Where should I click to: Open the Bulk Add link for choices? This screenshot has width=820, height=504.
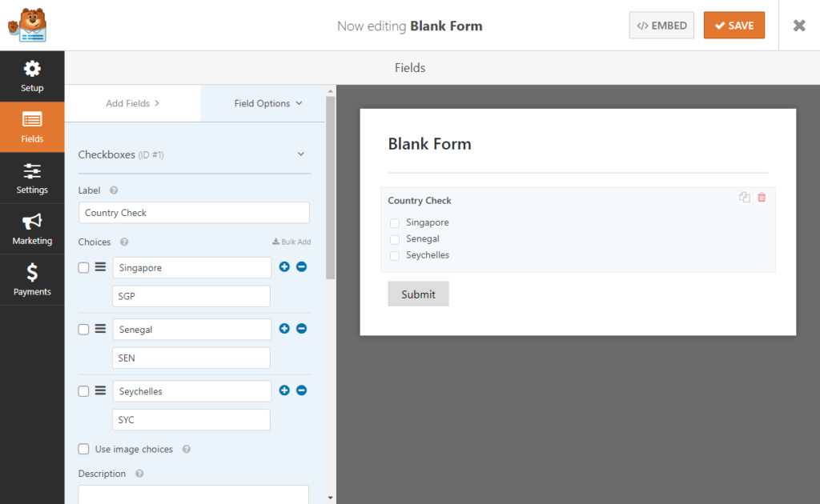[x=291, y=241]
